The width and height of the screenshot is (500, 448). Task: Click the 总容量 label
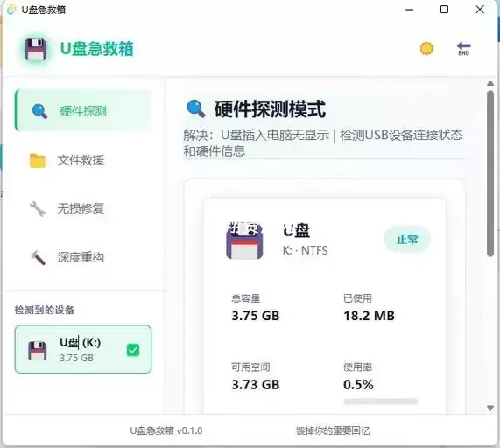[246, 298]
